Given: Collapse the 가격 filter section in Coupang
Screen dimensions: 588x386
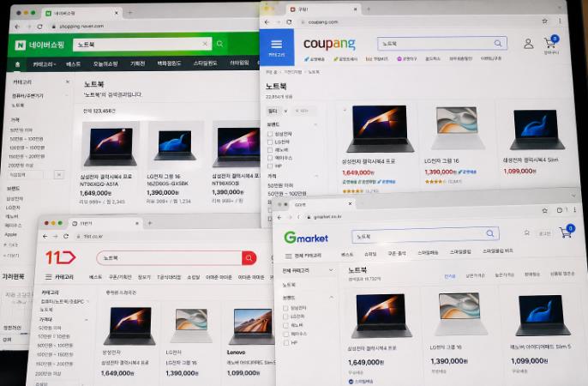Looking at the screenshot, I should click(x=315, y=176).
